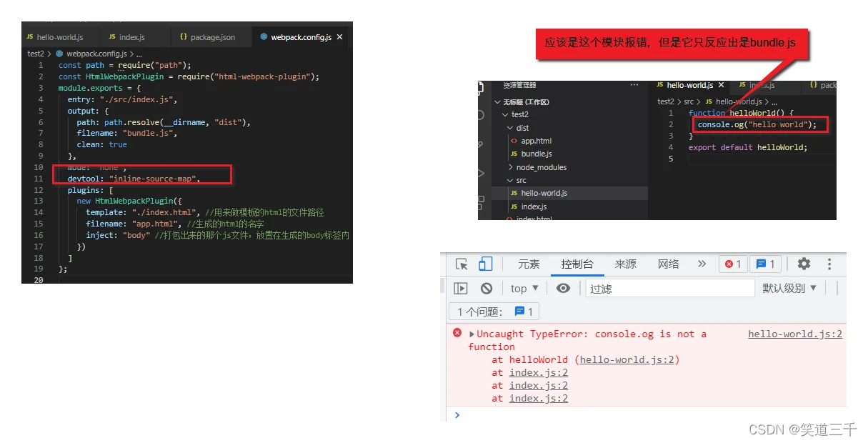
Task: Click the template "./index.html" code line
Action: (x=204, y=212)
